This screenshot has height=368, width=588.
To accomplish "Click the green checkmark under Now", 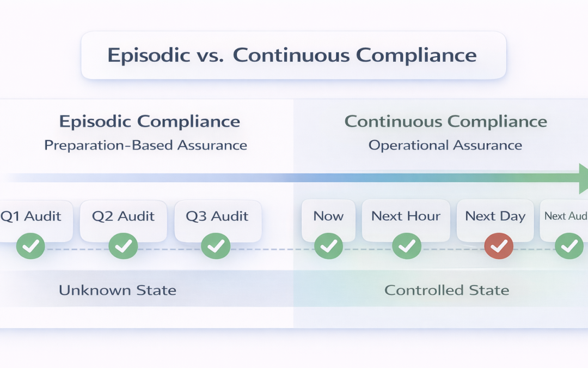I will 329,246.
